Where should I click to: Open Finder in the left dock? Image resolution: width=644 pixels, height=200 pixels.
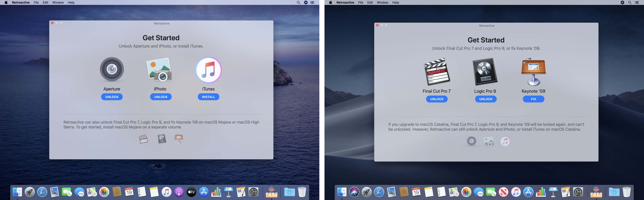click(17, 192)
